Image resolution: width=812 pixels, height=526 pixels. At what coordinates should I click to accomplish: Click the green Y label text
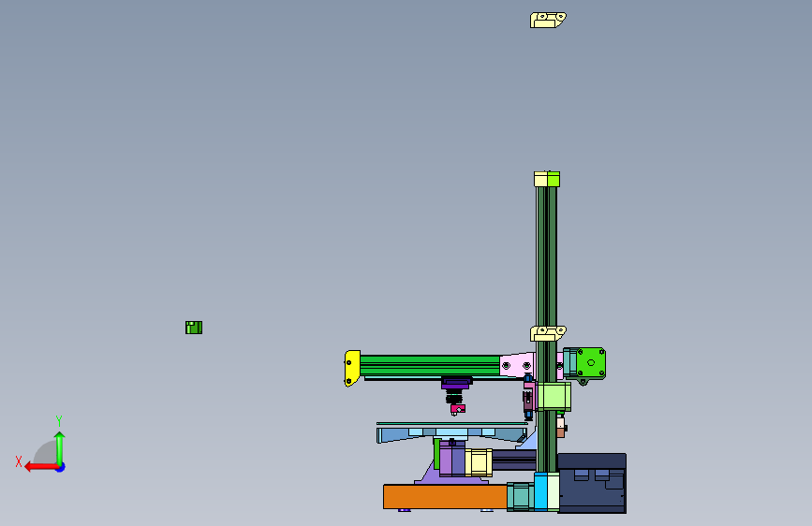[x=59, y=420]
